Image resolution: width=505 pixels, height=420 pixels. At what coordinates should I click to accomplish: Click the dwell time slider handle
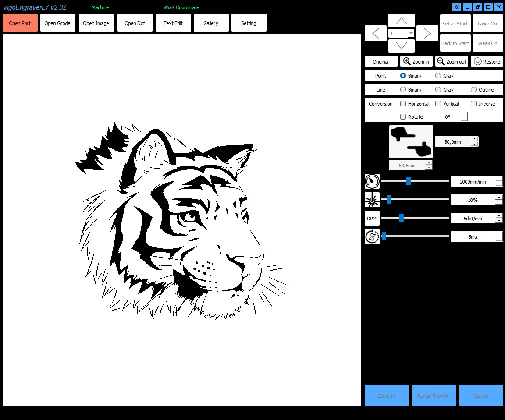click(x=384, y=236)
